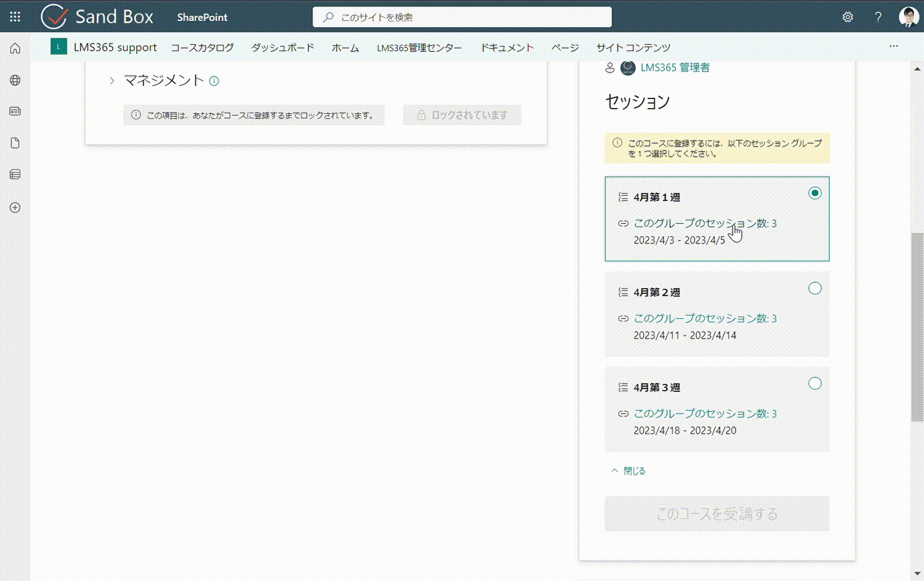
Task: Click the list icon beside 4月第３週
Action: (623, 387)
